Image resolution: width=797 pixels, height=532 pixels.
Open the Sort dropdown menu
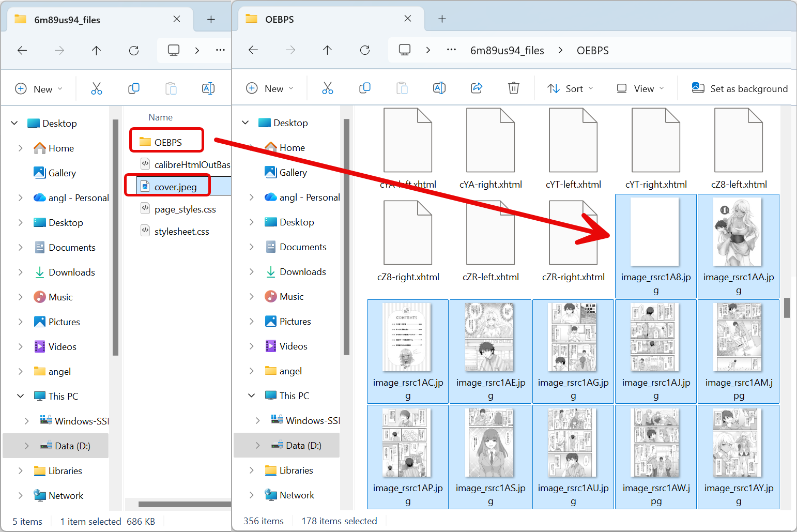click(x=570, y=89)
